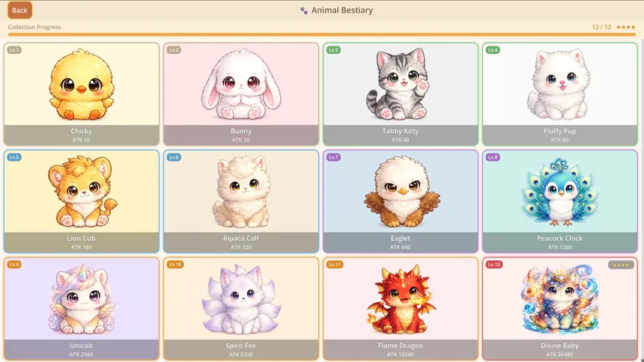The width and height of the screenshot is (644, 362).
Task: Select the Spirit Fox illustration
Action: (241, 299)
